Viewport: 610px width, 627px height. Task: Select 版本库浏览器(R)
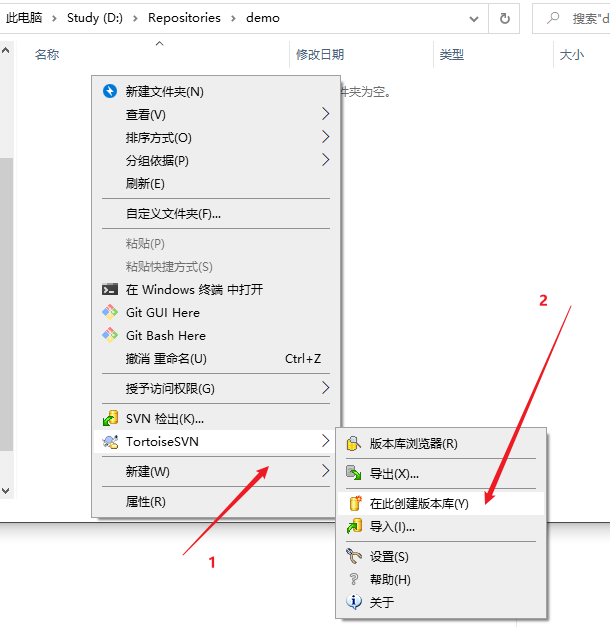(x=441, y=443)
